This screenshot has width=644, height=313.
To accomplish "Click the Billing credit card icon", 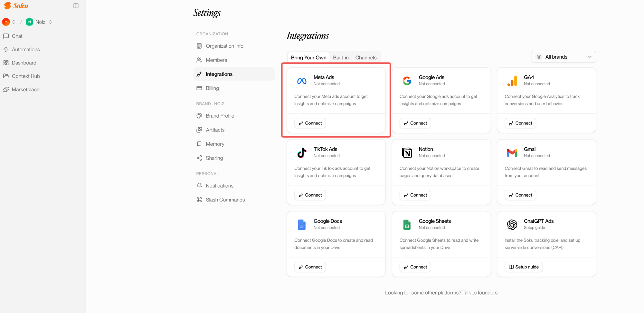I will click(199, 88).
